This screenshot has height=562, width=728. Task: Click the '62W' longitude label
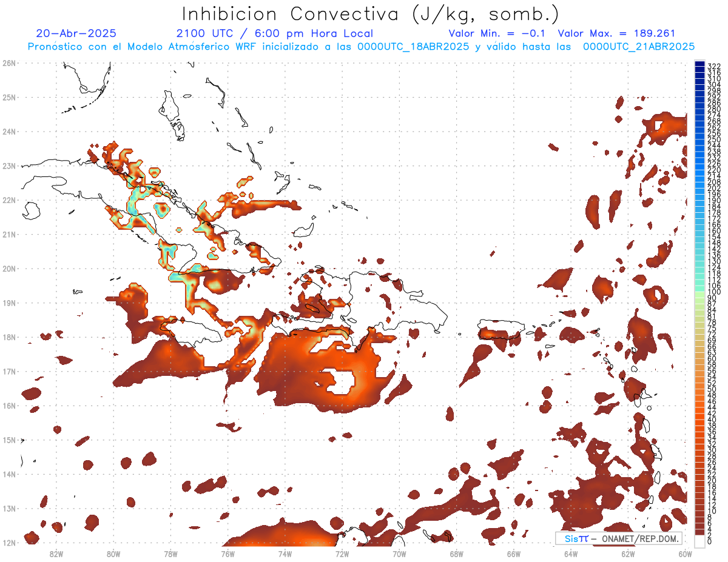tap(628, 554)
